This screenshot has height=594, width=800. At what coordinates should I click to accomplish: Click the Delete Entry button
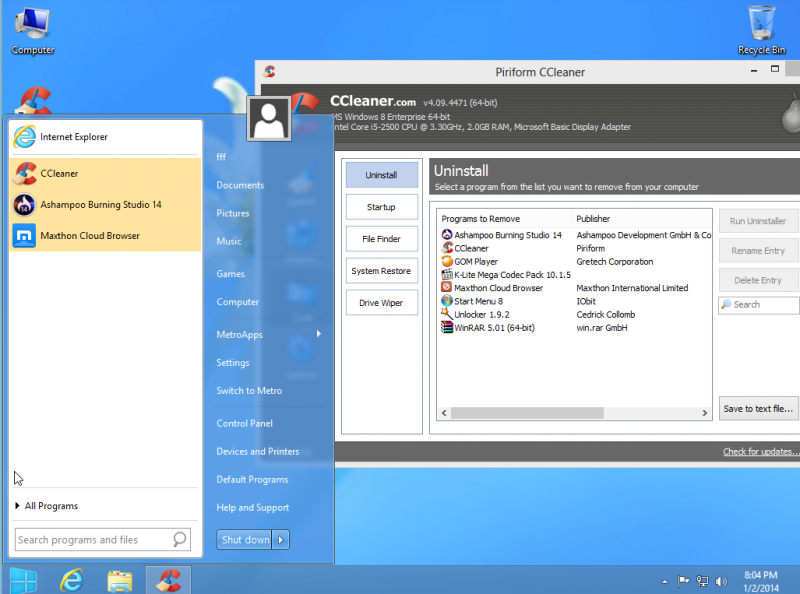(x=758, y=280)
